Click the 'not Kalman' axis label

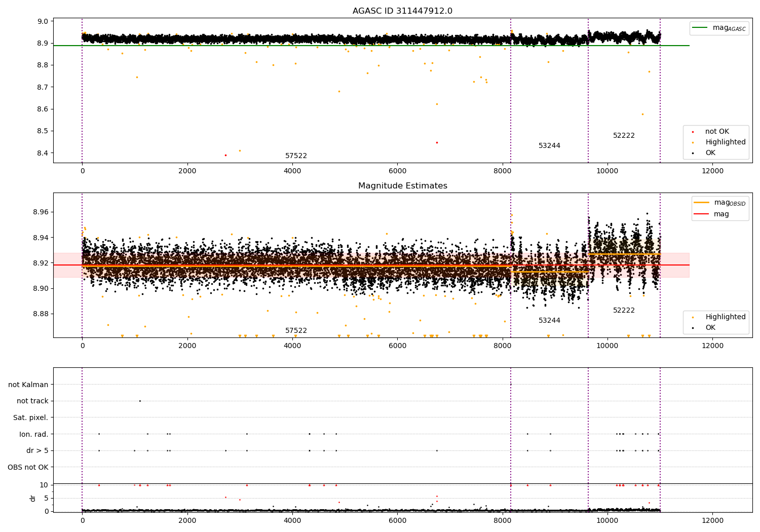click(x=28, y=385)
